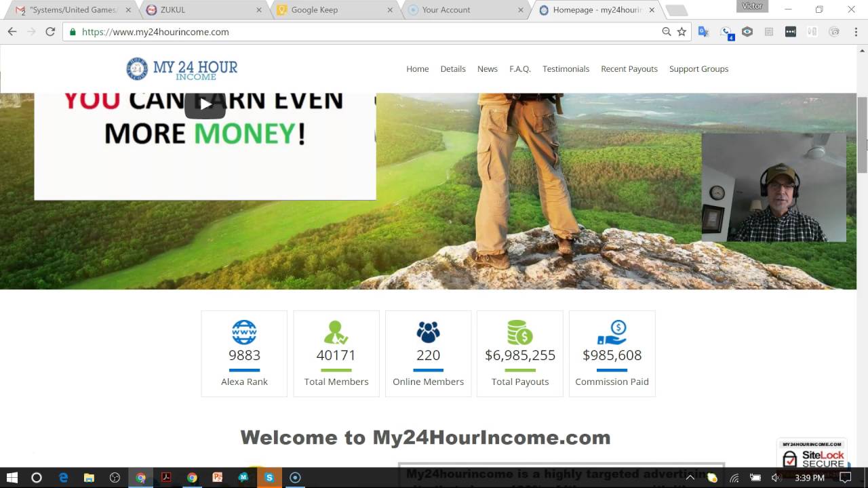Click the browser back arrow
Screen dimensions: 868x488
click(12, 32)
